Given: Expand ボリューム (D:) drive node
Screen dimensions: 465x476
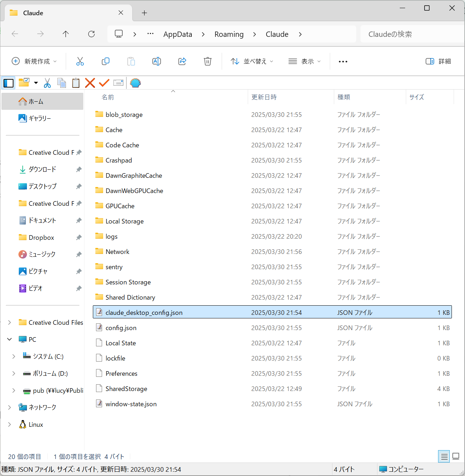Looking at the screenshot, I should [x=14, y=373].
